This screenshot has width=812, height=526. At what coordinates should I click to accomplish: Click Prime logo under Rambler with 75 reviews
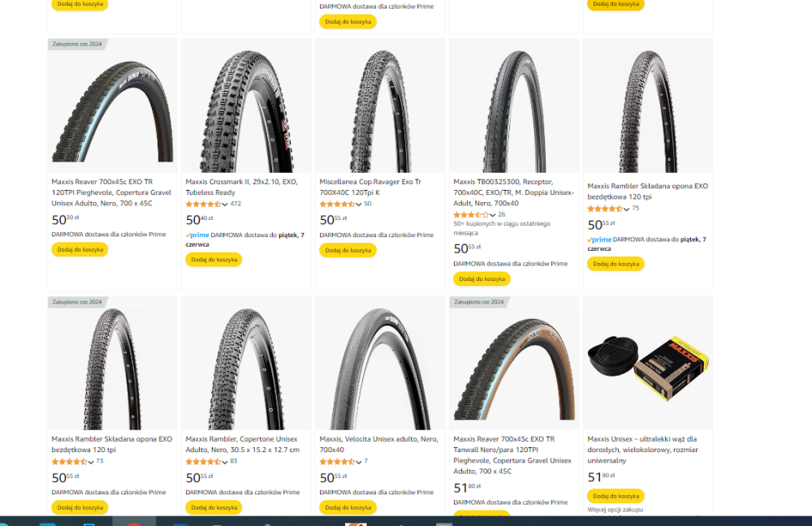click(599, 239)
